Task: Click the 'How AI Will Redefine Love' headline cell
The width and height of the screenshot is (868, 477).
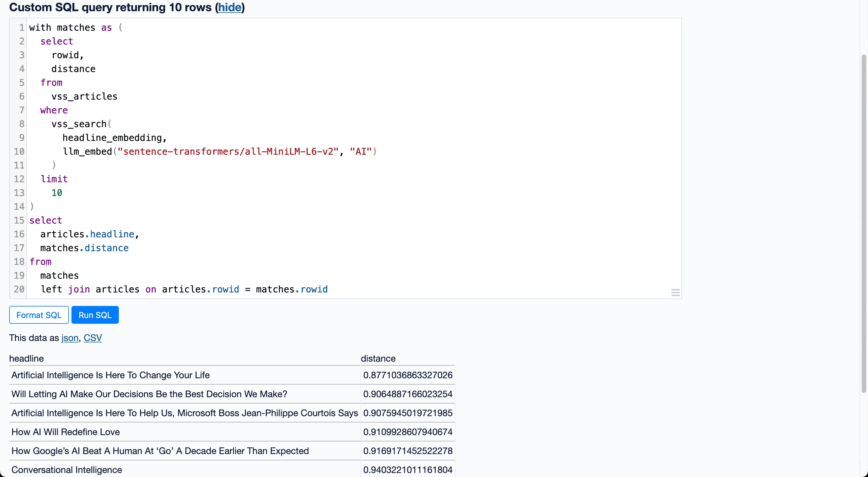Action: (x=65, y=432)
